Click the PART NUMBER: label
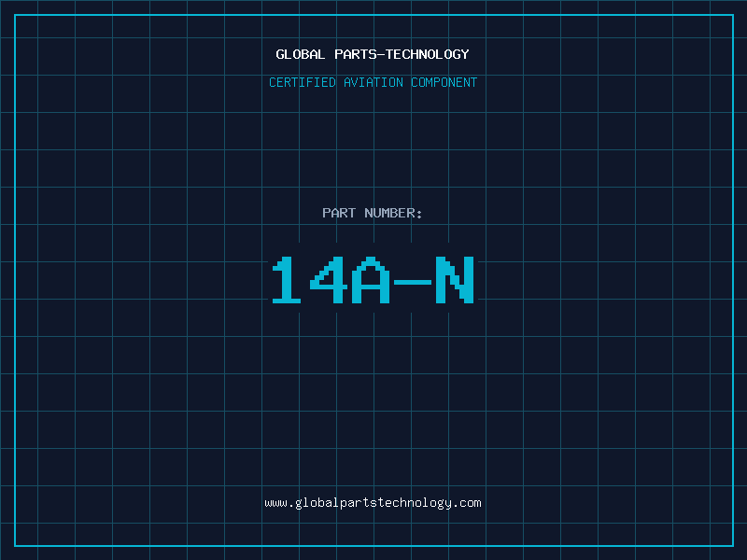Screen dimensions: 747x560 pos(373,213)
